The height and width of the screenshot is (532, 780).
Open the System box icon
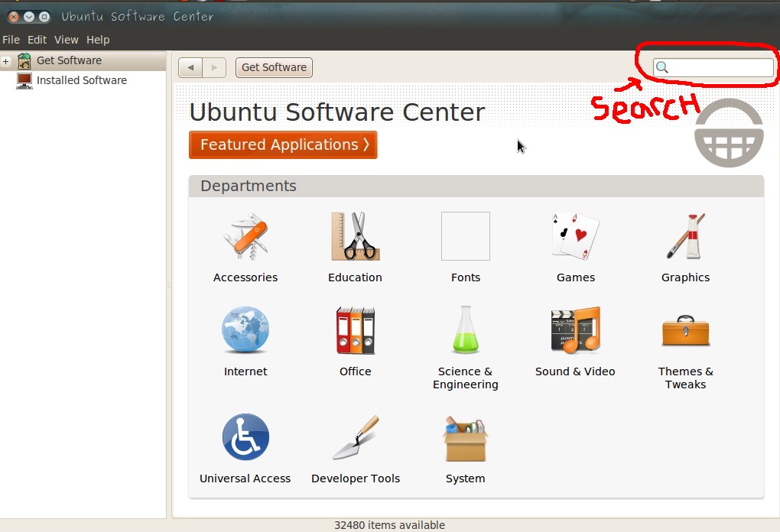466,439
